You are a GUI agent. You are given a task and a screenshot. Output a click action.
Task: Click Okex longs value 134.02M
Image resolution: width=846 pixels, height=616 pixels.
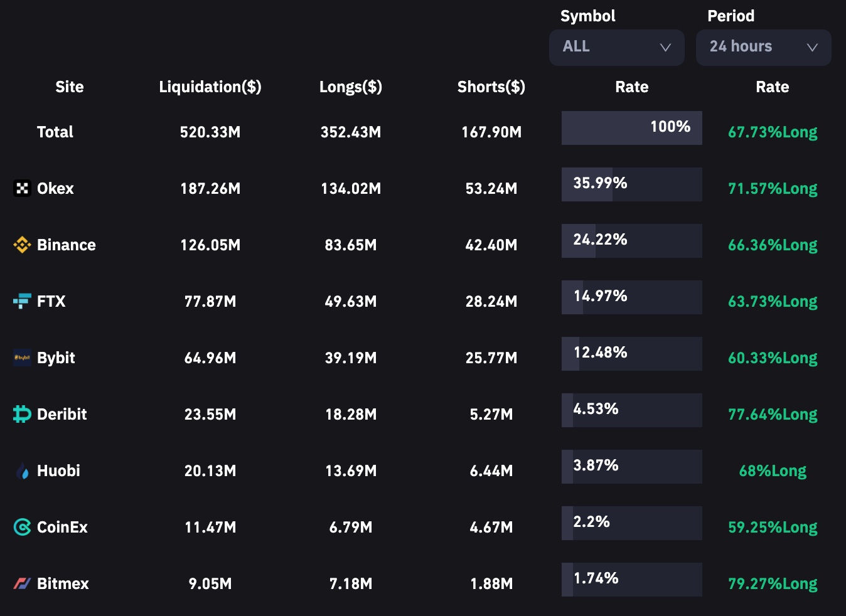coord(351,188)
